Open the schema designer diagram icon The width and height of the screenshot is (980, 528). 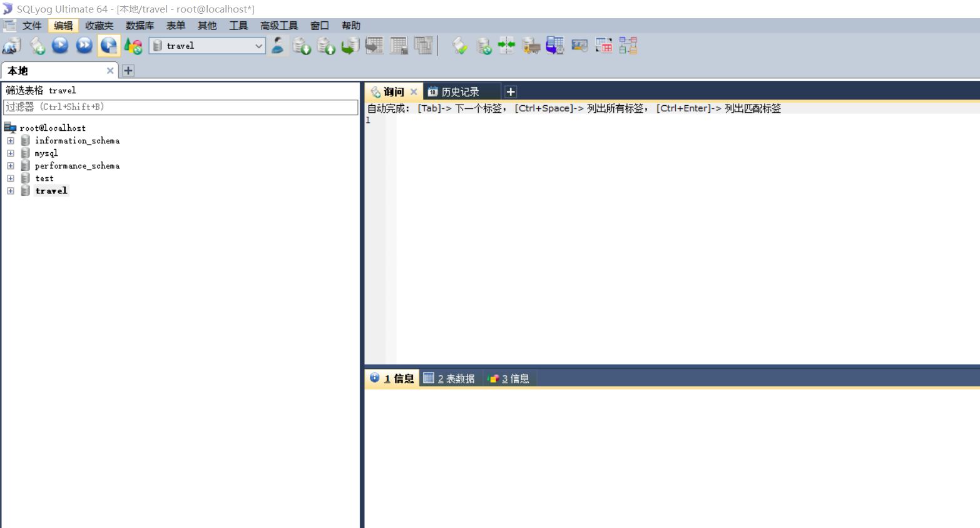tap(628, 46)
